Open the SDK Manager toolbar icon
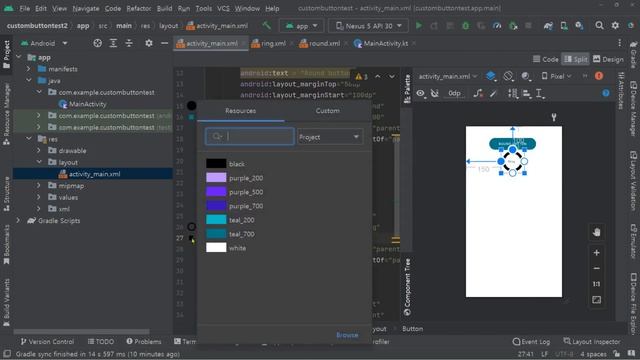Screen dimensions: 640x360 pyautogui.click(x=579, y=26)
